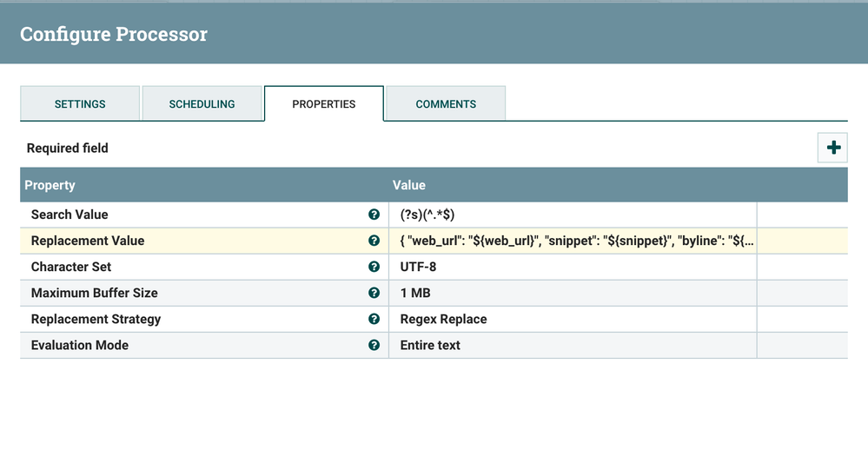The height and width of the screenshot is (476, 868).
Task: Open the Scheduling tab
Action: (x=202, y=104)
